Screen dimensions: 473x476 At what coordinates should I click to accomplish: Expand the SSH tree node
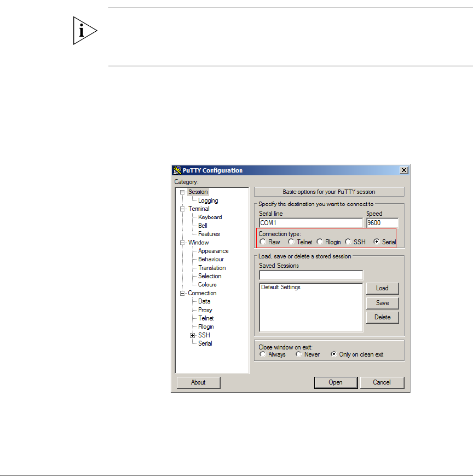[192, 335]
